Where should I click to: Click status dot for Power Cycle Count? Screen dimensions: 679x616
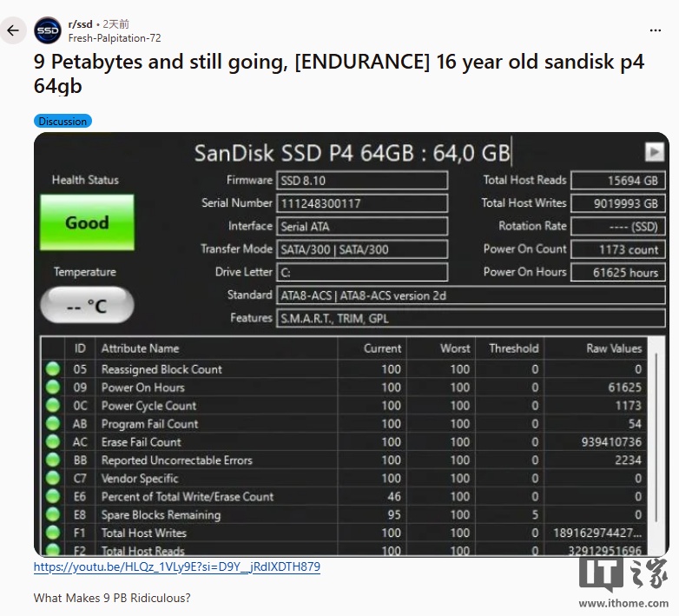[x=53, y=405]
